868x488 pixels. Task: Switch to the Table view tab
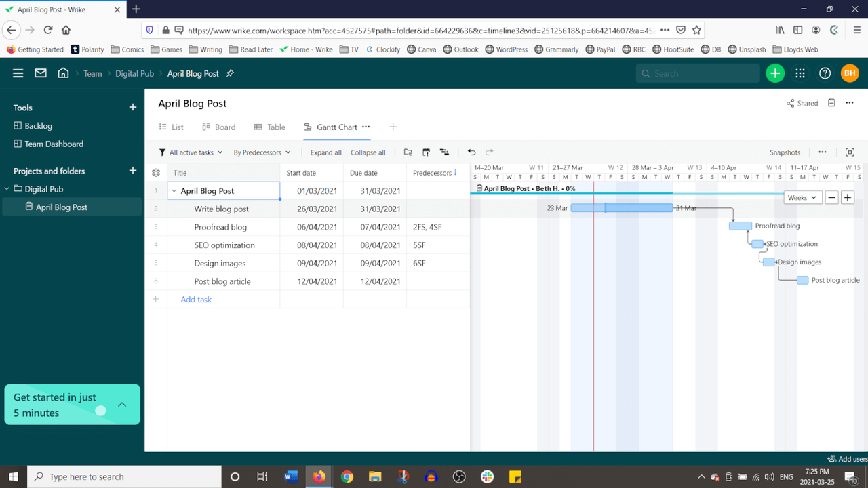click(x=270, y=127)
